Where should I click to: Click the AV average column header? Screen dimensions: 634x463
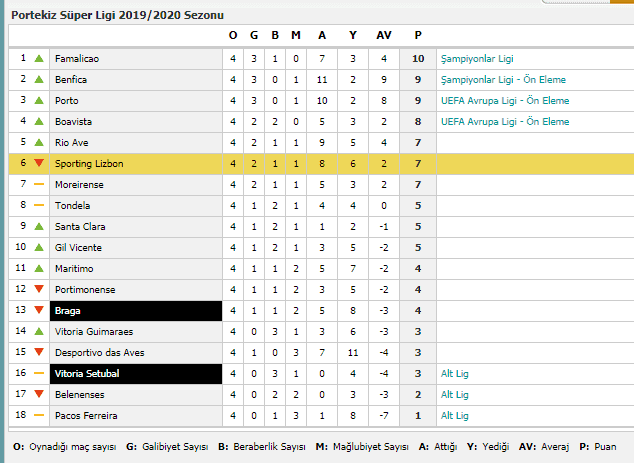coord(384,36)
